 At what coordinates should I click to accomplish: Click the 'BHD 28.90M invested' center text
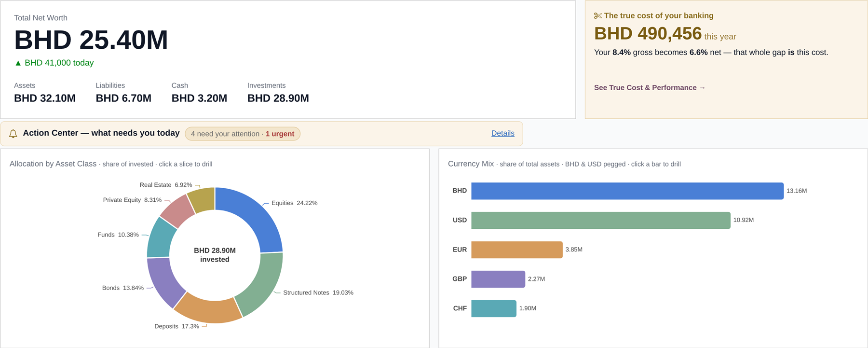click(x=215, y=255)
